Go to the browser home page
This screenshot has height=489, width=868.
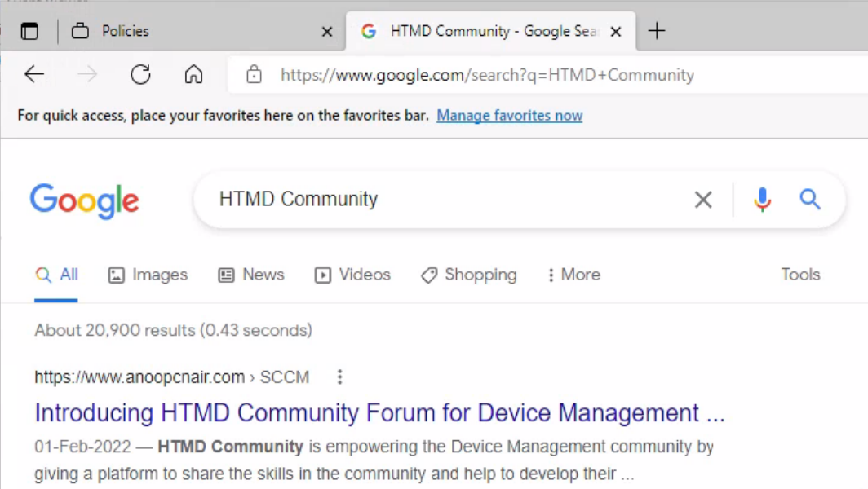pos(193,75)
